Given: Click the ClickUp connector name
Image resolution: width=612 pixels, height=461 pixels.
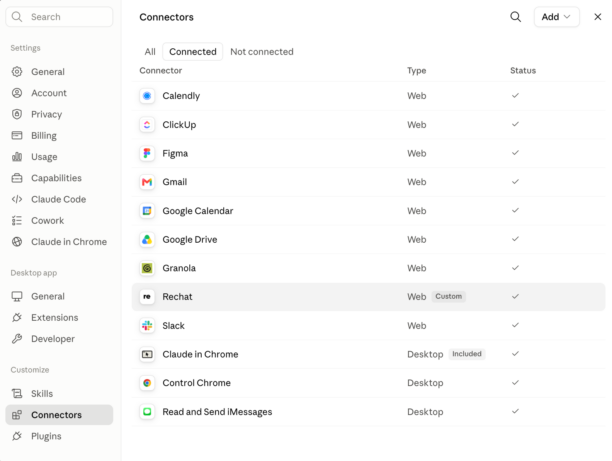Looking at the screenshot, I should click(179, 125).
